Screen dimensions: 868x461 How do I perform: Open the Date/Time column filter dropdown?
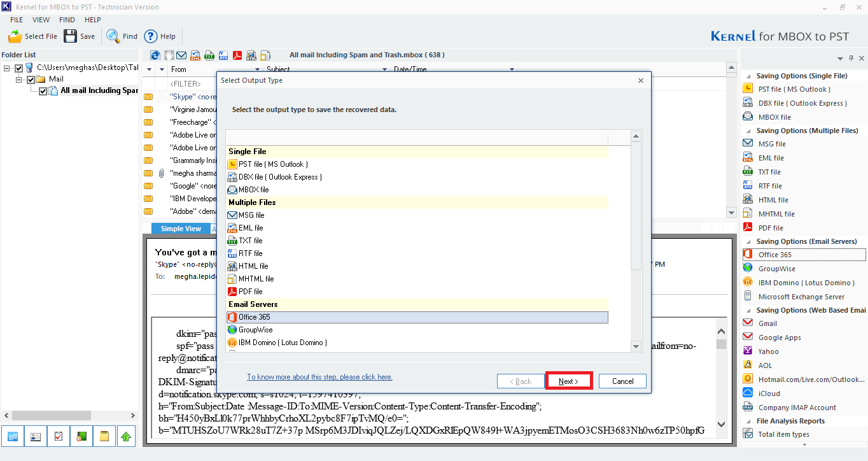[512, 69]
